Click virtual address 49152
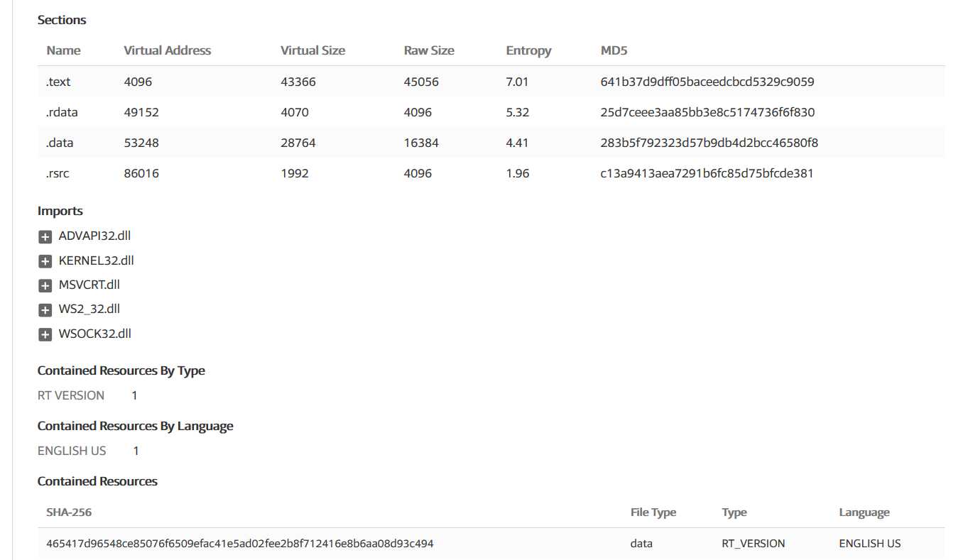 pyautogui.click(x=141, y=112)
